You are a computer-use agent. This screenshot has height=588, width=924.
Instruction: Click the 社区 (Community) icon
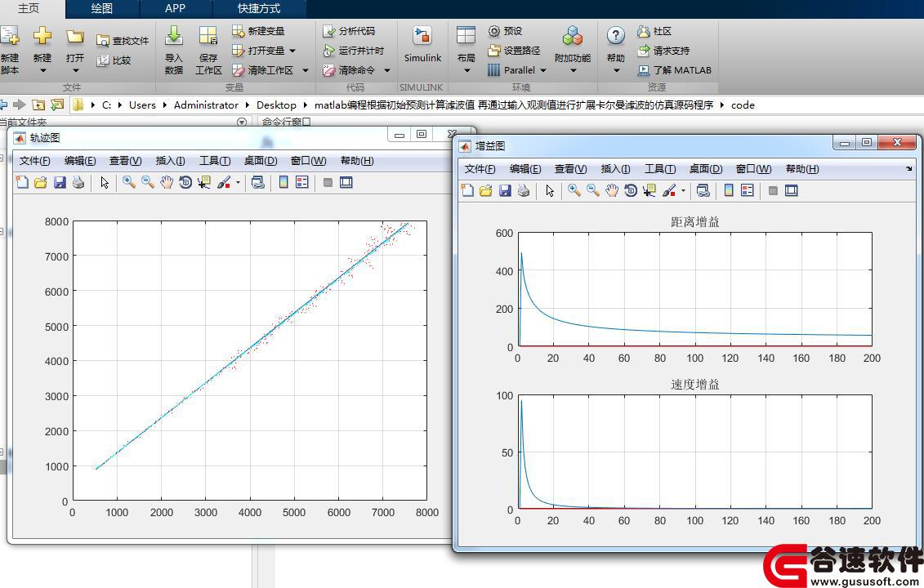[x=644, y=31]
